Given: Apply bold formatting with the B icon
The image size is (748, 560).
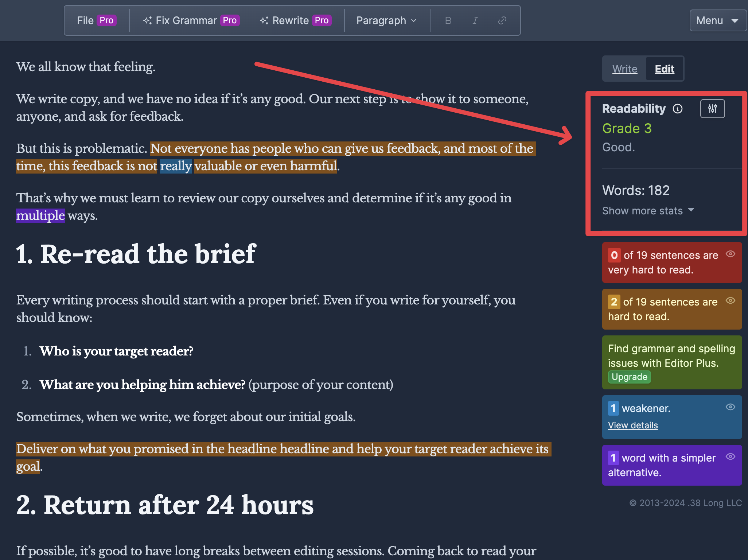Looking at the screenshot, I should (448, 20).
